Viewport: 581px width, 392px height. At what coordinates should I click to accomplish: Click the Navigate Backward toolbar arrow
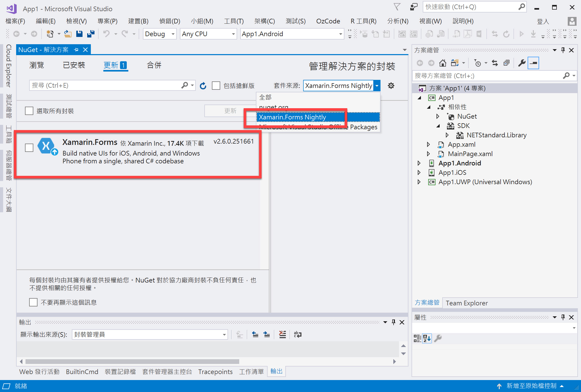[16, 34]
